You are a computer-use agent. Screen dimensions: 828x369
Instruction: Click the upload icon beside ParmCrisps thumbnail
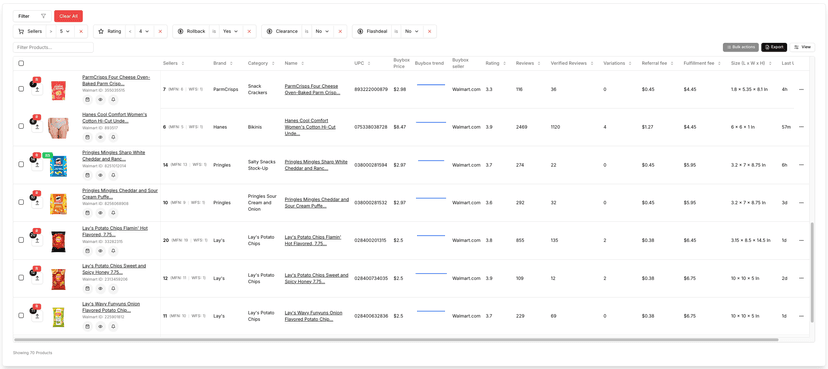37,89
